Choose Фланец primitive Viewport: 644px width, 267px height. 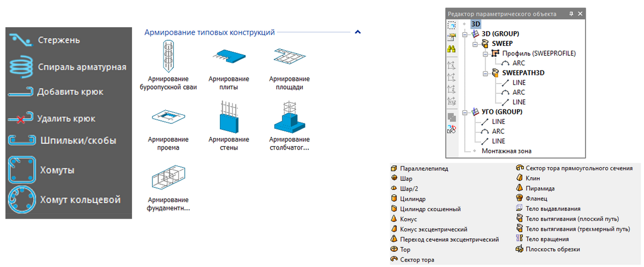pos(532,198)
